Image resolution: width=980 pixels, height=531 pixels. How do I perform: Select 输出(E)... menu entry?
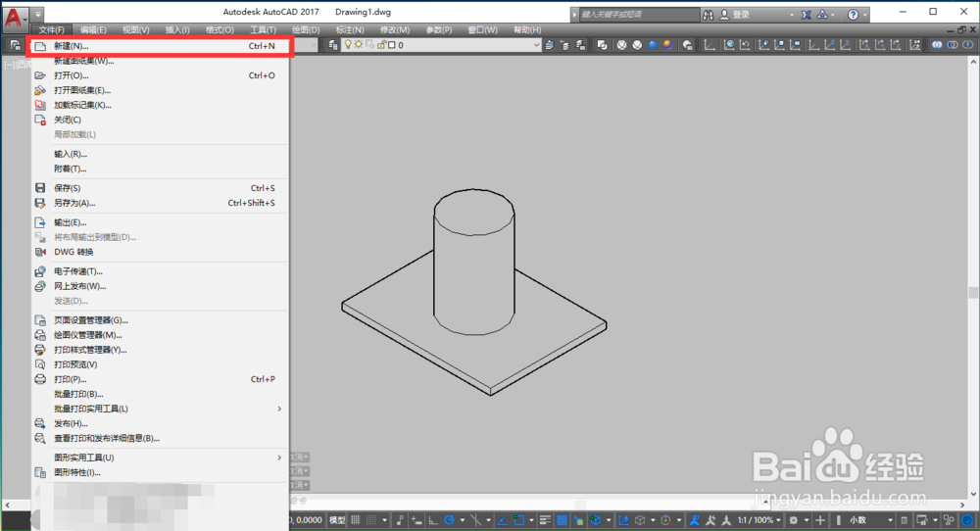coord(160,222)
